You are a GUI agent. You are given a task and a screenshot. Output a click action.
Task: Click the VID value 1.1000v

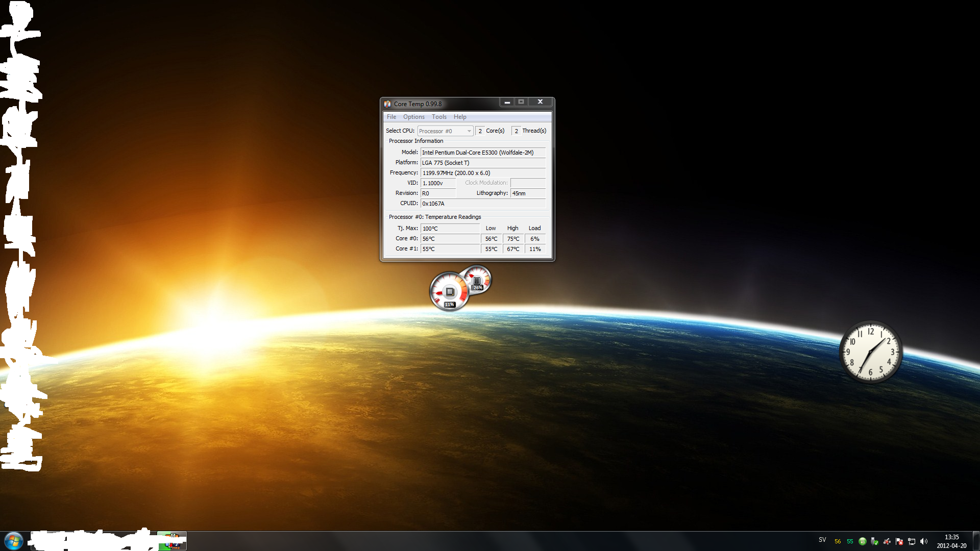pyautogui.click(x=438, y=183)
